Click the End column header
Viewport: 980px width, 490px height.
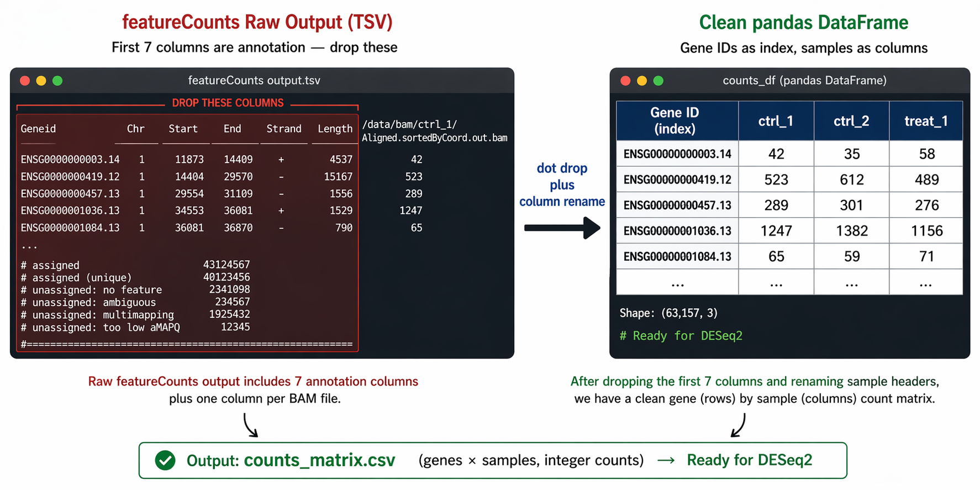232,129
